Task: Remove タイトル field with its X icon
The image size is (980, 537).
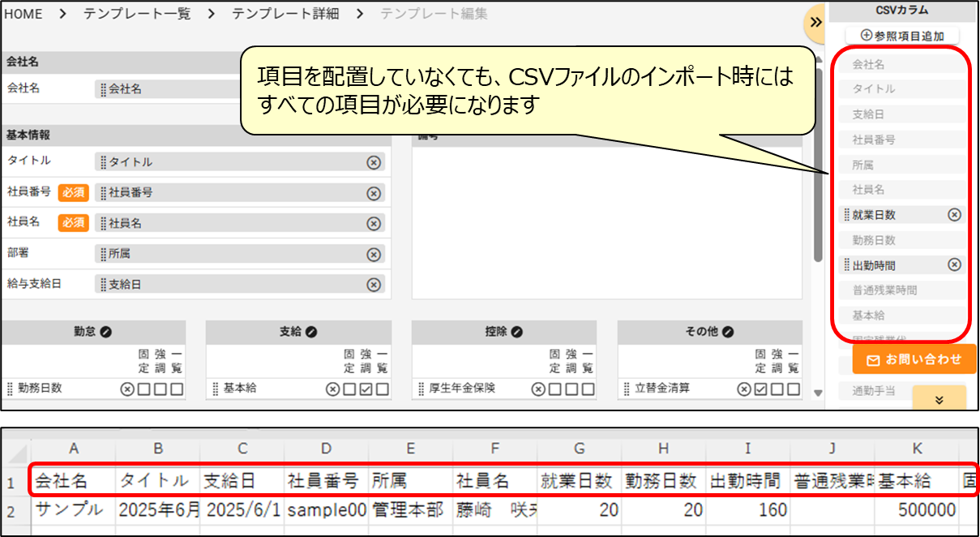Action: pyautogui.click(x=374, y=162)
